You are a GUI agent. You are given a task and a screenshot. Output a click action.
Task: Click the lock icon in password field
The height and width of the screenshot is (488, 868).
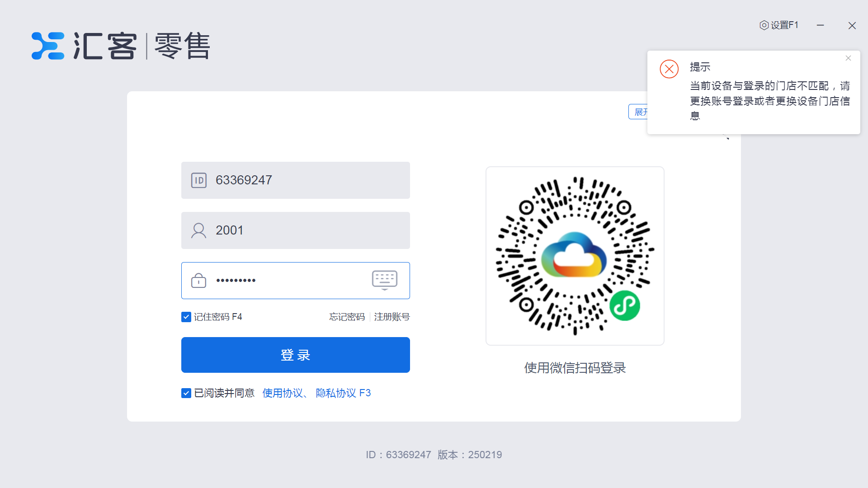(198, 280)
